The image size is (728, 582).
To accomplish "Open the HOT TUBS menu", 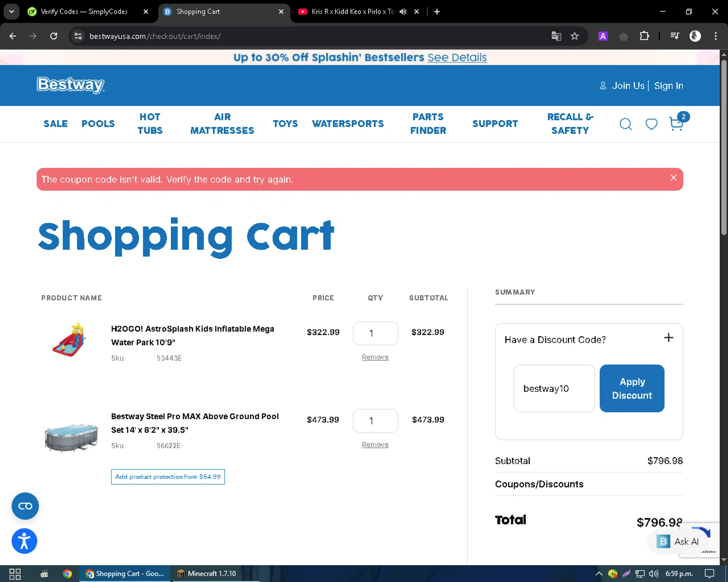I will tap(150, 124).
